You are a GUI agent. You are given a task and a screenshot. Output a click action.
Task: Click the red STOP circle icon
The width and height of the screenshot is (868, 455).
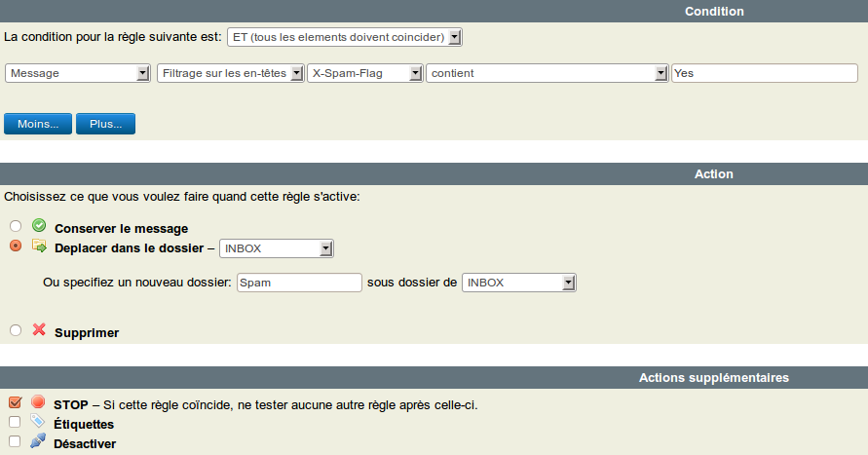point(38,402)
